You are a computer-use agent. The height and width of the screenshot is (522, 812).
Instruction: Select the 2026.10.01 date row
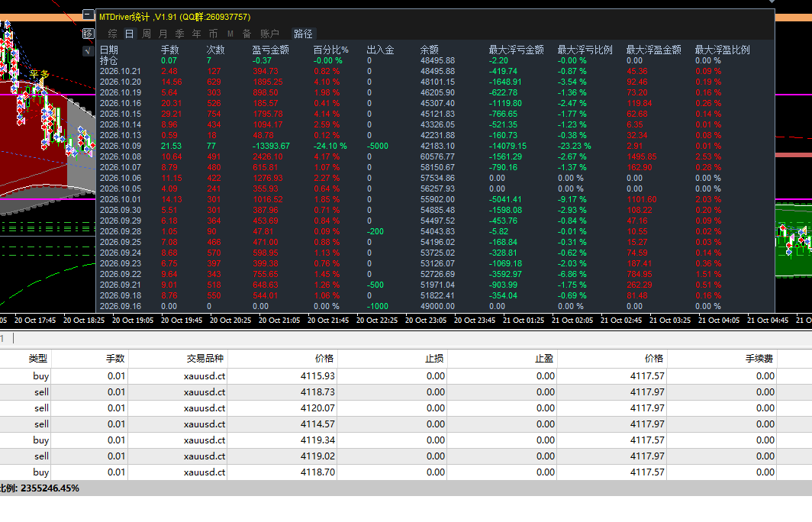click(x=120, y=199)
